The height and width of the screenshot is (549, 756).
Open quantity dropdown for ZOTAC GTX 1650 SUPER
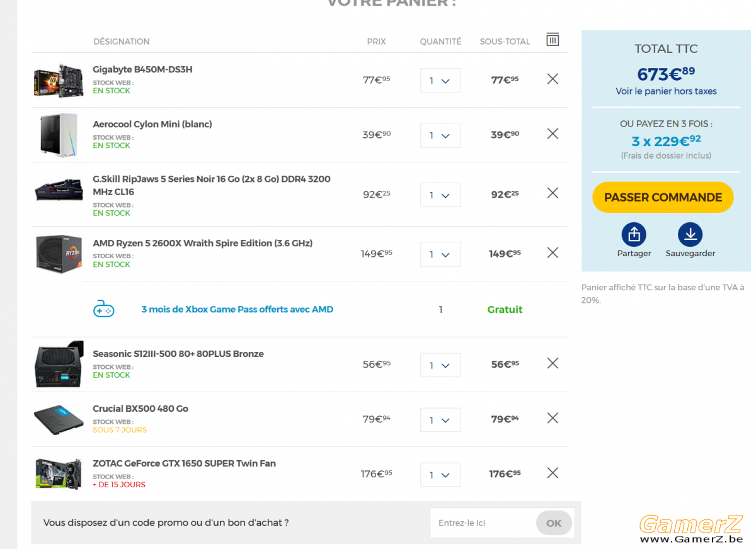tap(440, 475)
